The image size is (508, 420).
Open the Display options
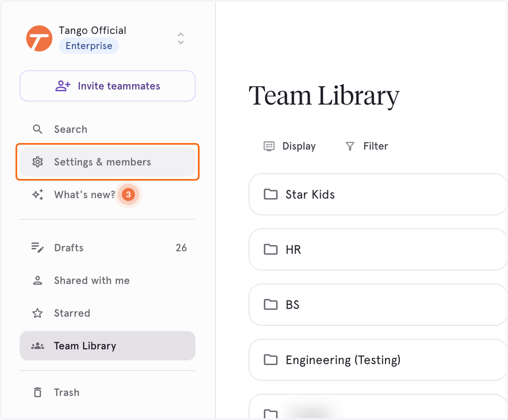(290, 146)
